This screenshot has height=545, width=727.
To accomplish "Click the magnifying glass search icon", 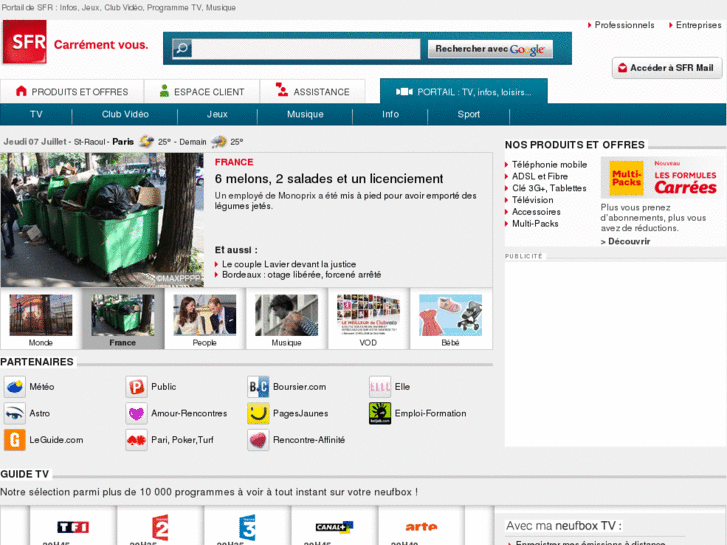I will 182,48.
